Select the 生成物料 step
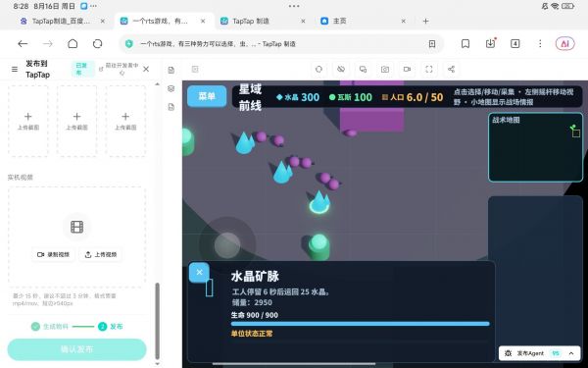Image resolution: width=588 pixels, height=368 pixels. pos(50,327)
